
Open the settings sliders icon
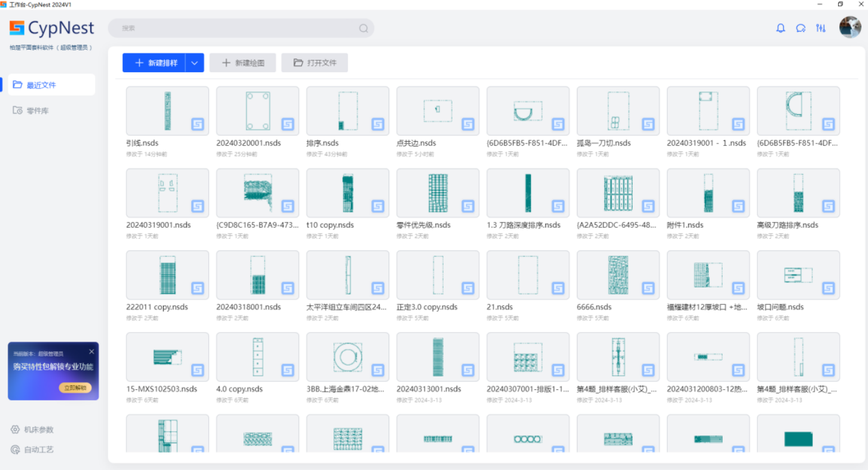pos(821,28)
